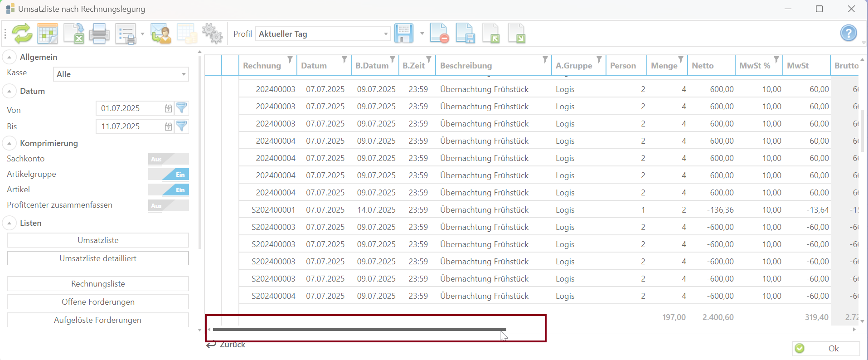Open help with the question mark icon
The image size is (868, 360).
(x=849, y=33)
